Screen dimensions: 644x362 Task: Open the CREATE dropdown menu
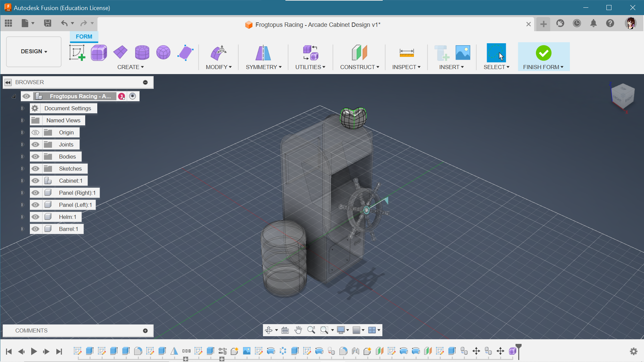click(x=130, y=67)
